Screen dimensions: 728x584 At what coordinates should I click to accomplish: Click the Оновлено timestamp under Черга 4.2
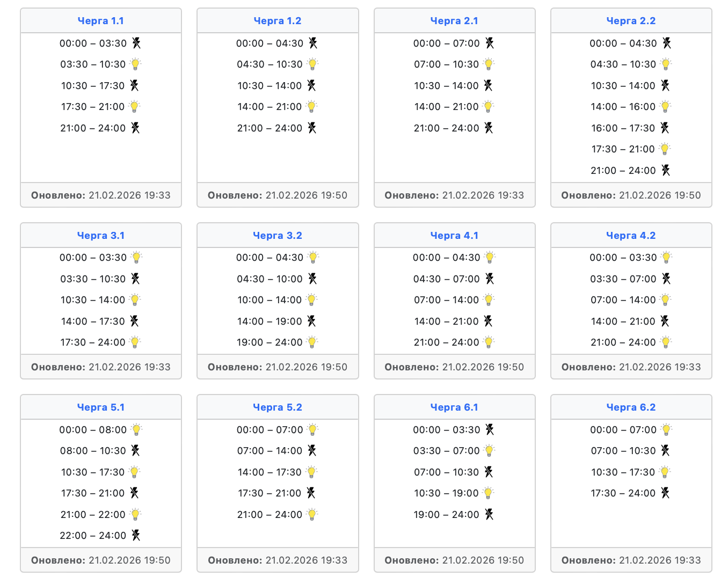pos(631,367)
